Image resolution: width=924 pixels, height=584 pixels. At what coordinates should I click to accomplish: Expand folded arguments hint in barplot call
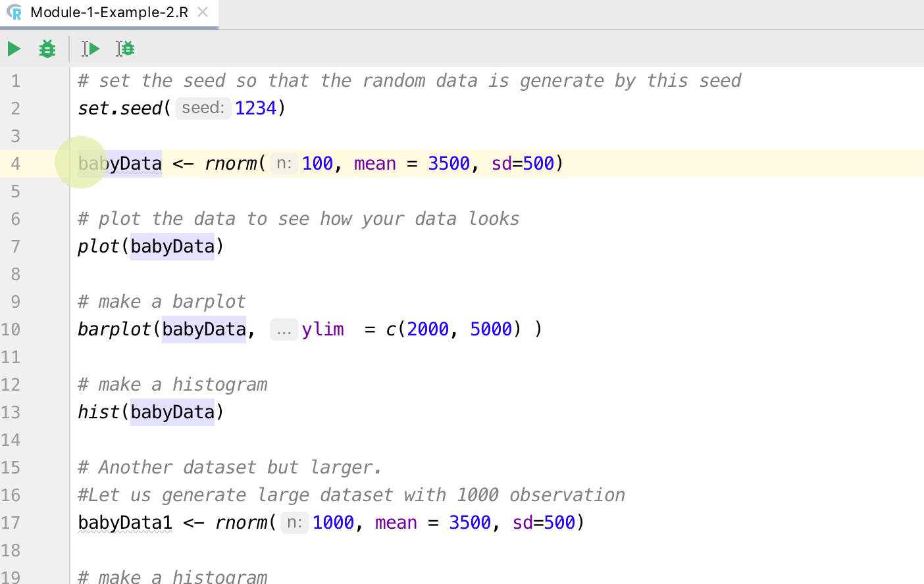[x=284, y=329]
